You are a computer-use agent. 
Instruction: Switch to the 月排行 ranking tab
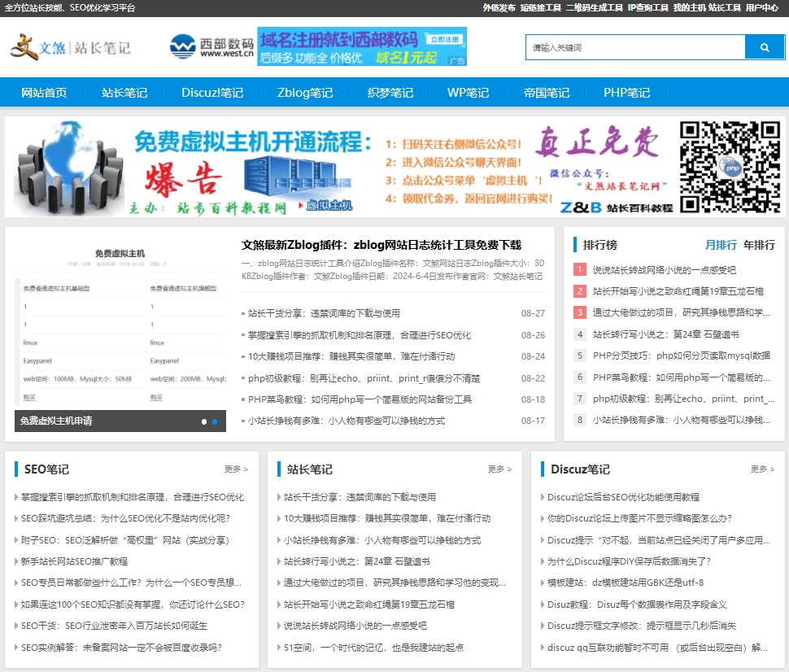coord(721,245)
